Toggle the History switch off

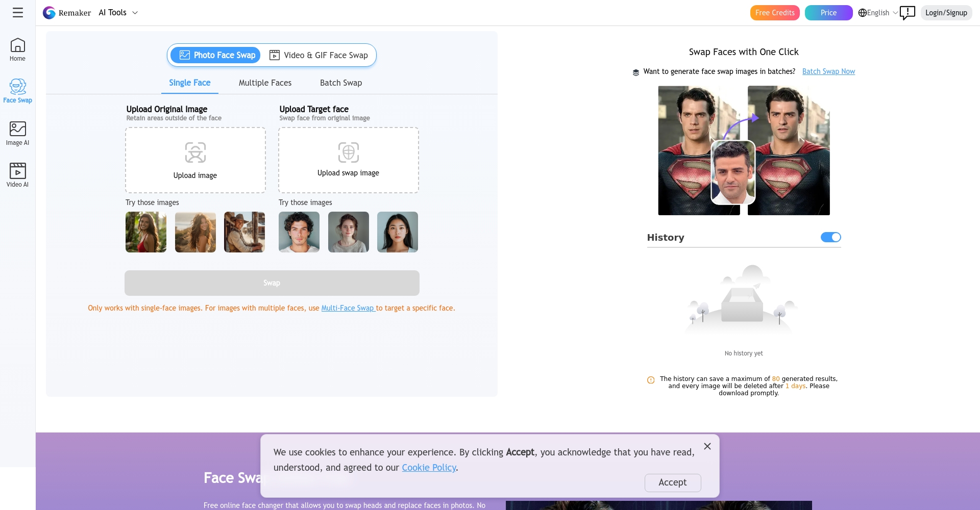click(x=830, y=237)
